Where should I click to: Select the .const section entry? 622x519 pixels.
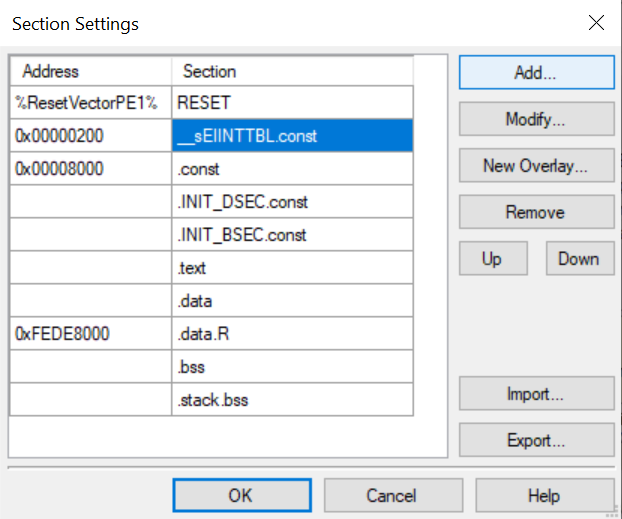pyautogui.click(x=292, y=169)
